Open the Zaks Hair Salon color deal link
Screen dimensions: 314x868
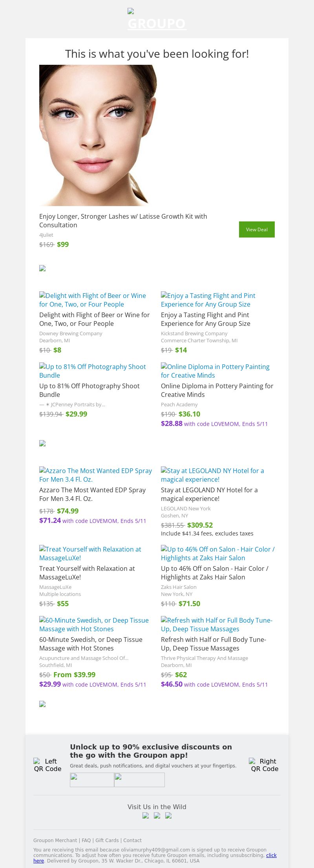217,554
